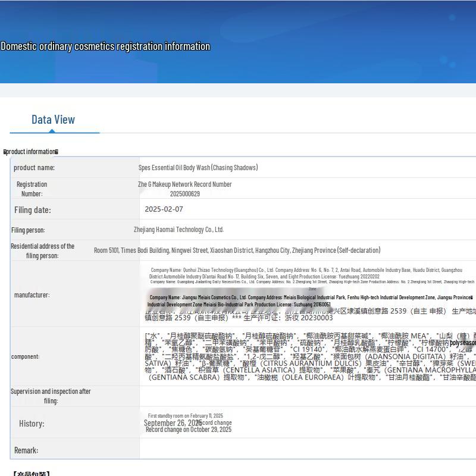476x476 pixels.
Task: Click the filing date value 2025-02-07
Action: [164, 209]
